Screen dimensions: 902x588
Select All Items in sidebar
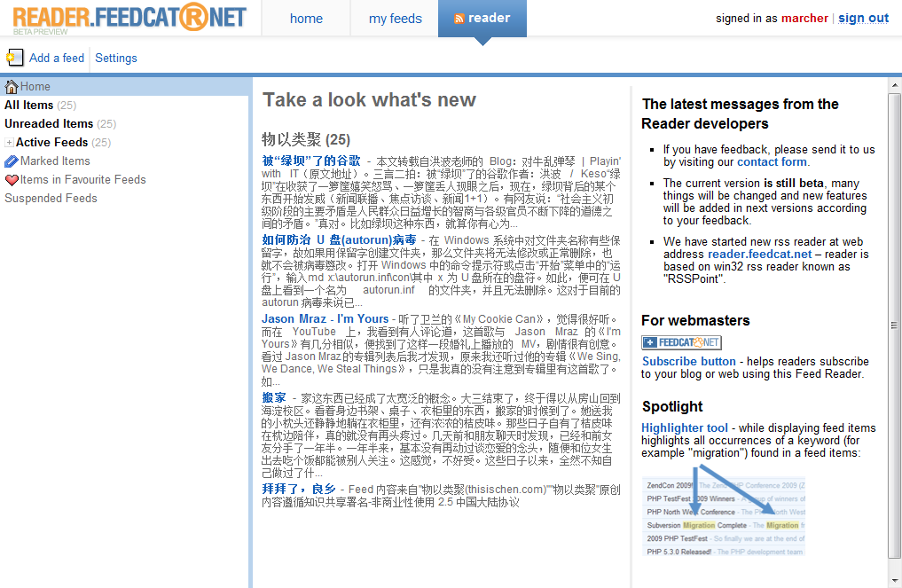pyautogui.click(x=28, y=106)
